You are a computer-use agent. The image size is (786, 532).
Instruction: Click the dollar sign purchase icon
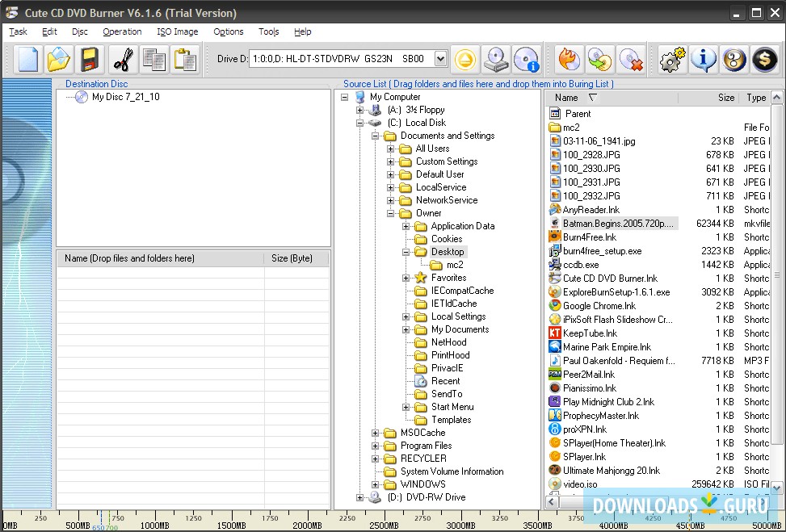pos(764,60)
